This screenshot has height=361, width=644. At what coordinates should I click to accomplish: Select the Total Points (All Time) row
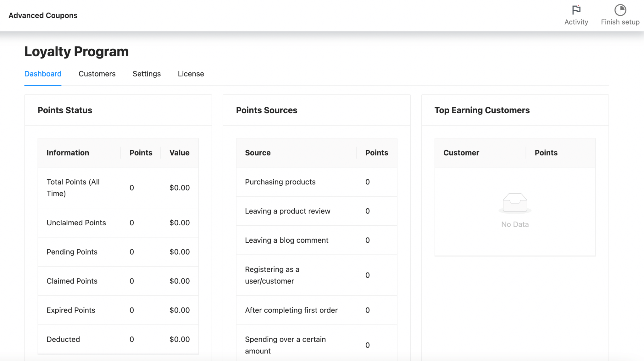pos(73,188)
